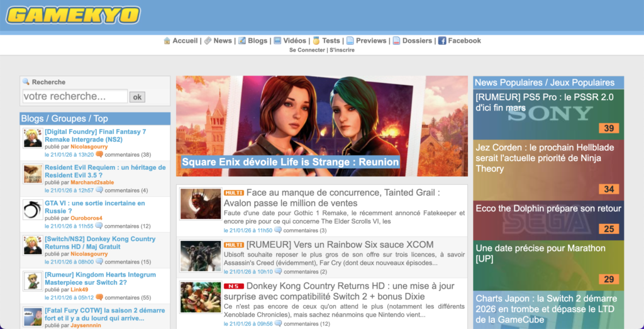Open the Dossiers section

click(x=417, y=41)
